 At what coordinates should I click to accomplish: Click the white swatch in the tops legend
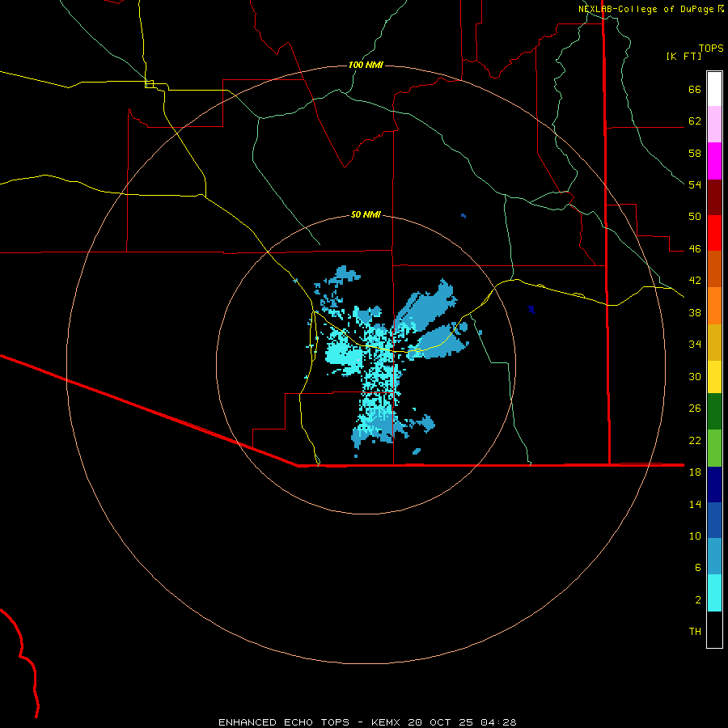(714, 89)
